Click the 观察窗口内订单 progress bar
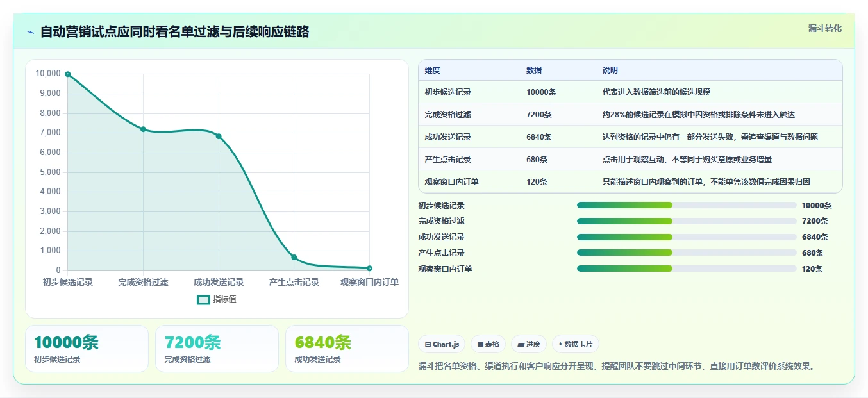The width and height of the screenshot is (868, 398). pyautogui.click(x=687, y=269)
